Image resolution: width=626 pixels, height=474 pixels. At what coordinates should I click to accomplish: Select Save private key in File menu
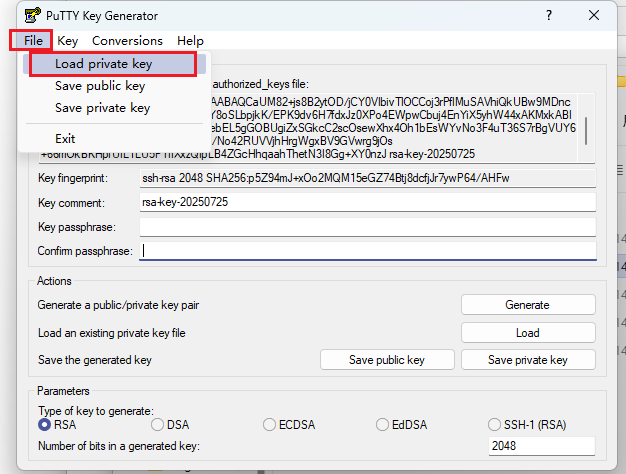pos(102,108)
